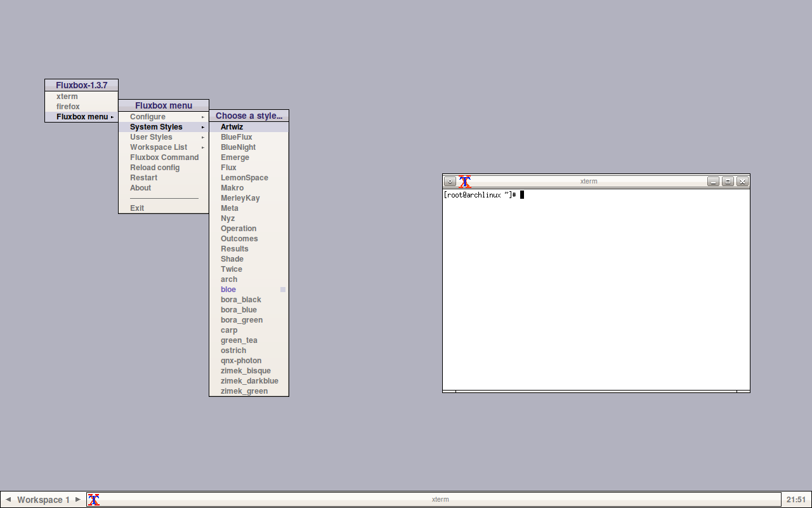Viewport: 812px width, 508px height.
Task: Apply the green_tea style
Action: [249, 340]
